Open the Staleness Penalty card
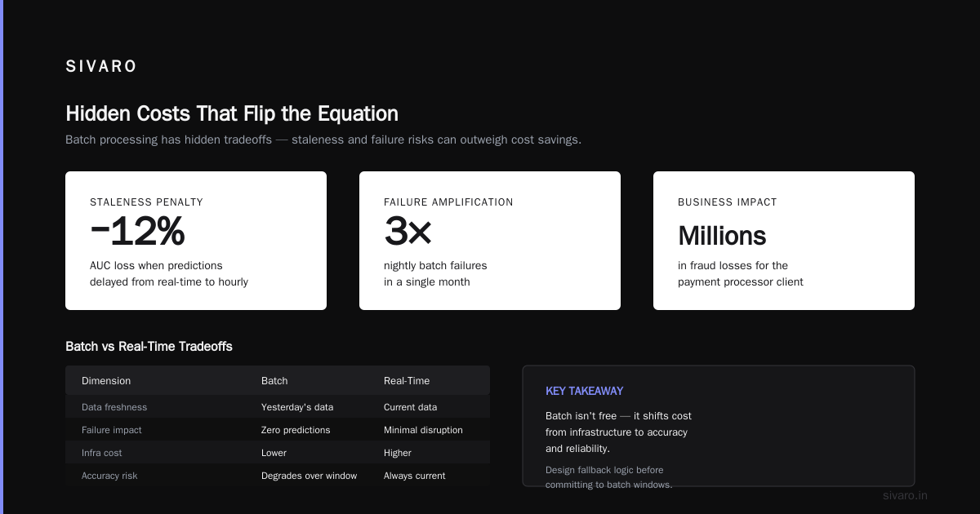Viewport: 980px width, 514px height. (x=196, y=241)
